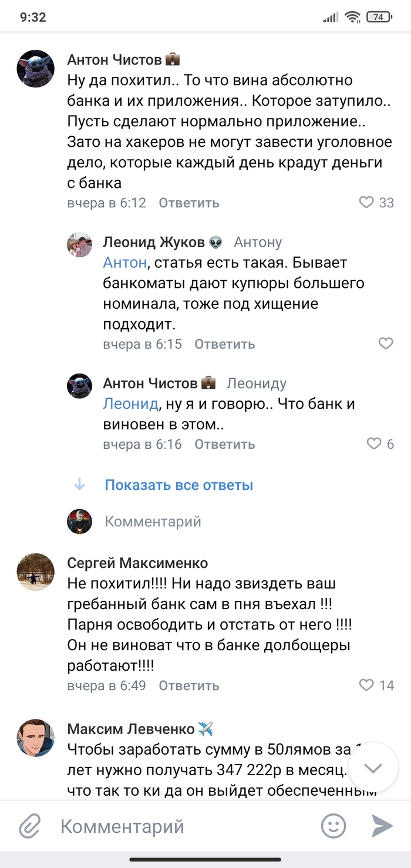Reply to Леонид Жуков's comment
411x868 pixels.
(225, 344)
